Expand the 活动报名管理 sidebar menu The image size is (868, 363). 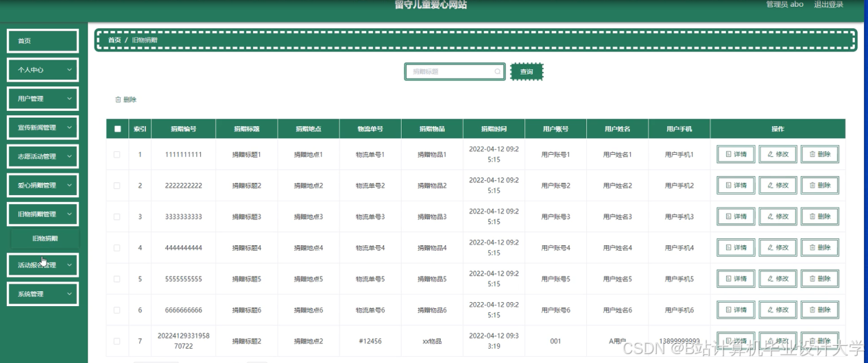43,265
